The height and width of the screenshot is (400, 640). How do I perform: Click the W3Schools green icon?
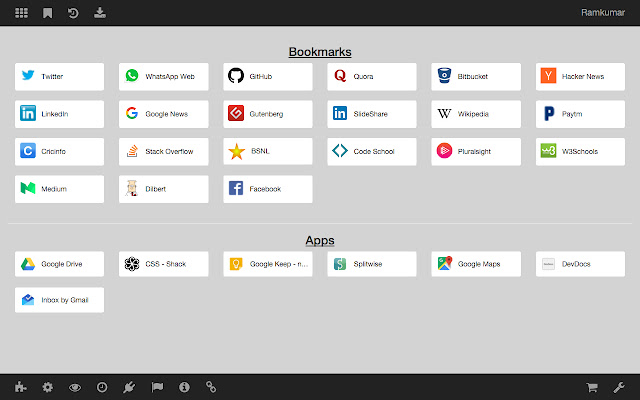click(x=548, y=151)
